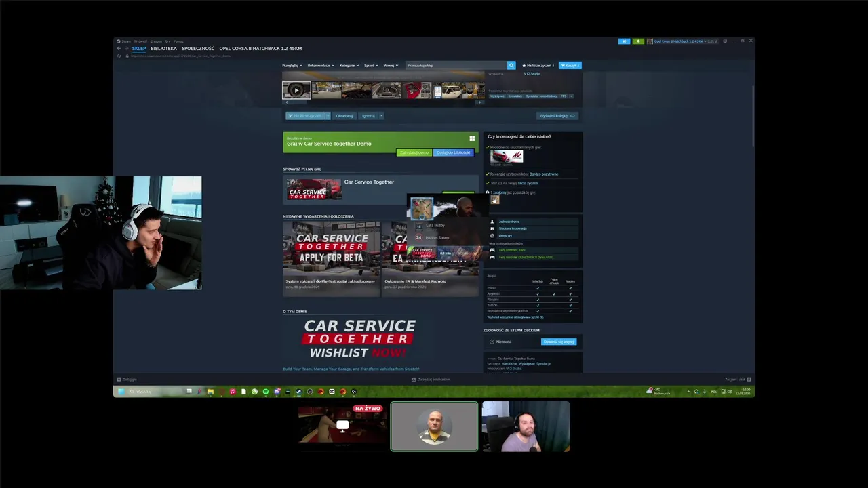Expand the Sprzęt store dropdown

[x=372, y=66]
